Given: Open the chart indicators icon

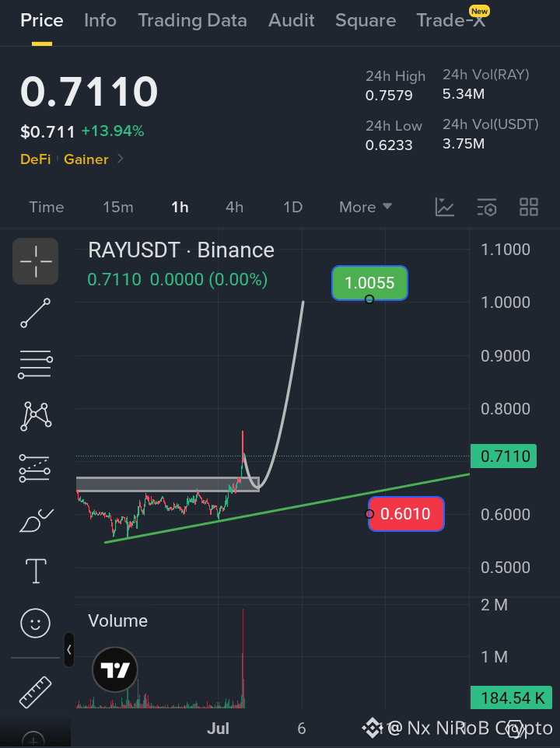Looking at the screenshot, I should pyautogui.click(x=445, y=207).
